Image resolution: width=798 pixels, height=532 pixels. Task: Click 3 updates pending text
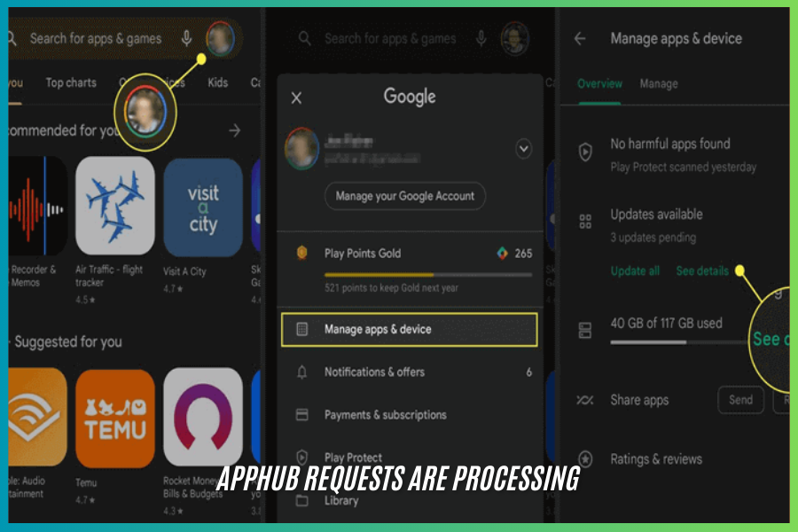tap(653, 238)
